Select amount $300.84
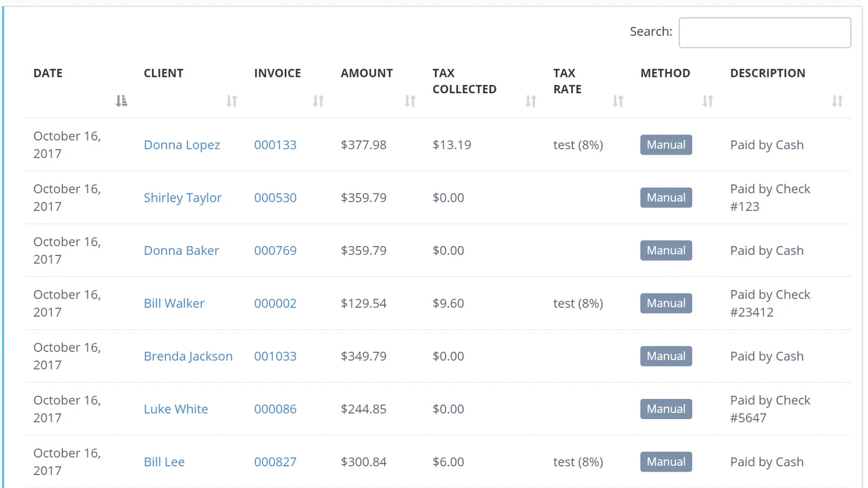This screenshot has height=488, width=868. (x=363, y=462)
